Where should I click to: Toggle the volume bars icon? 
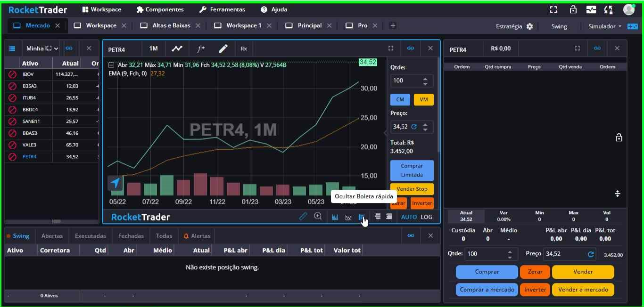335,217
